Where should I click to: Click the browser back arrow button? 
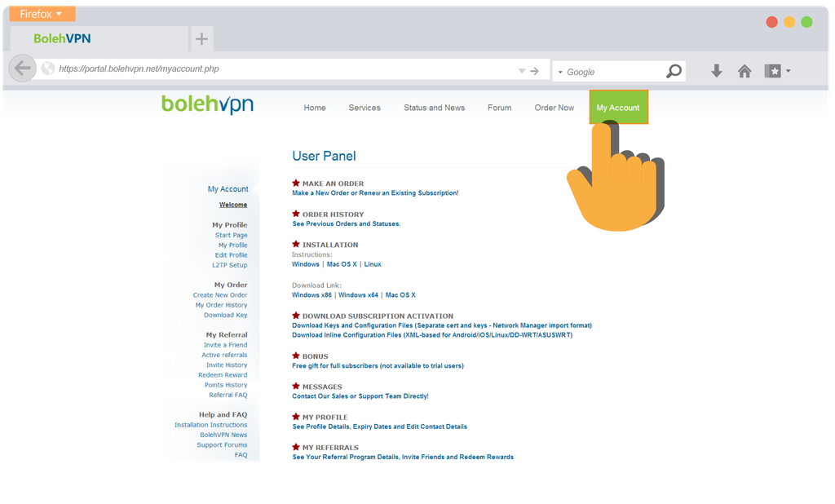[x=22, y=69]
